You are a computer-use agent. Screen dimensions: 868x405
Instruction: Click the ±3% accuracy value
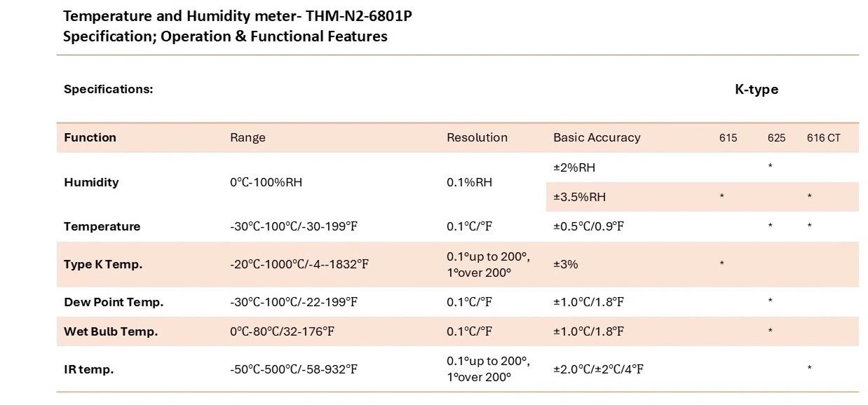pos(566,264)
